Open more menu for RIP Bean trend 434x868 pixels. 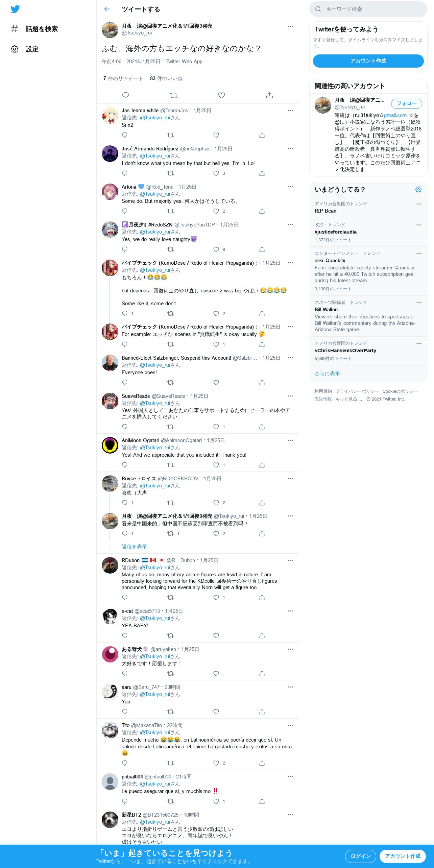(419, 204)
